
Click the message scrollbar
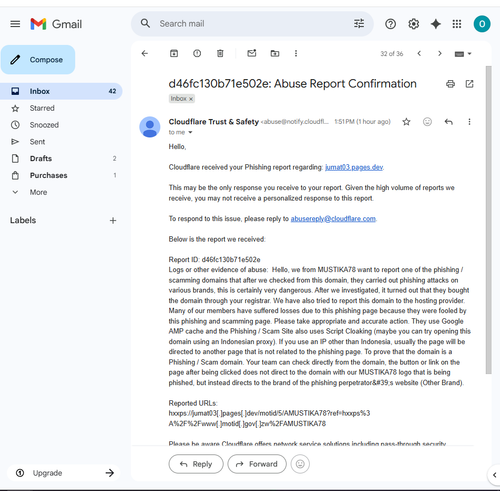(488, 220)
